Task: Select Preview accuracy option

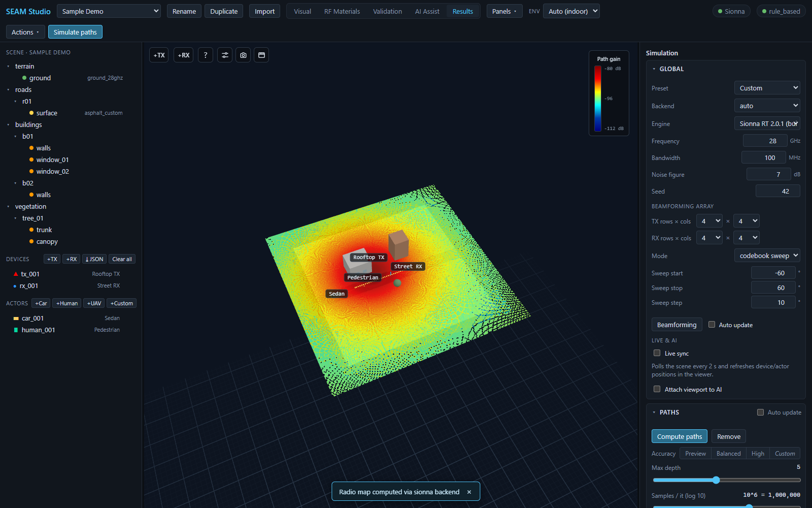Action: tap(695, 454)
